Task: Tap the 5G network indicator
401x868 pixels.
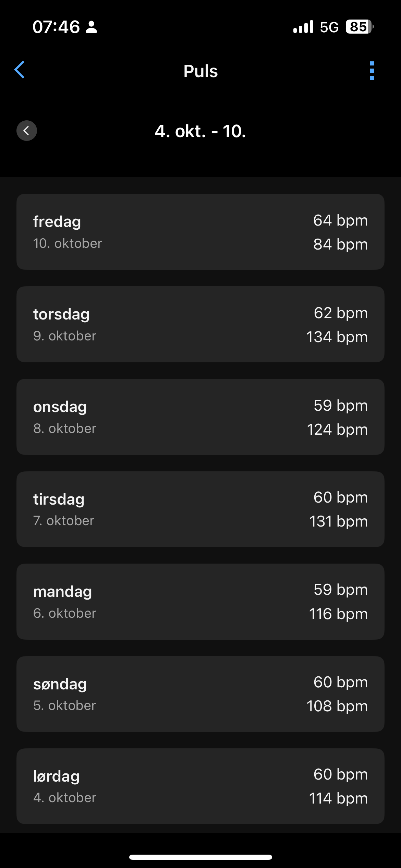Action: click(x=329, y=27)
